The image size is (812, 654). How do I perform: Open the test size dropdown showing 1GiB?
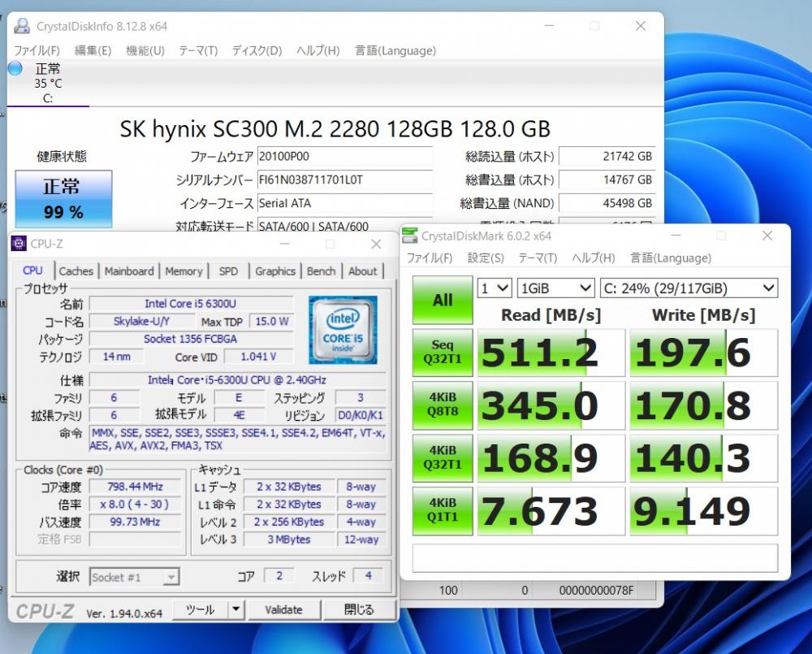(x=555, y=288)
